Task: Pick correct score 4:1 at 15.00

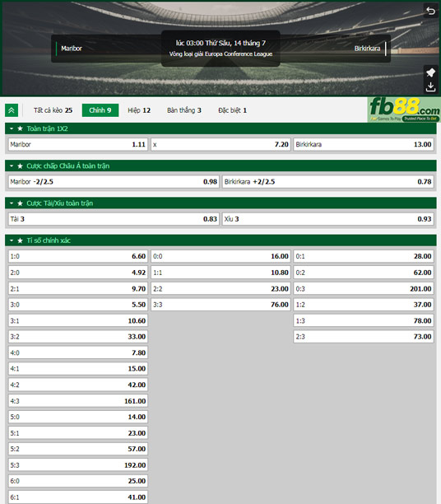Action: (78, 369)
